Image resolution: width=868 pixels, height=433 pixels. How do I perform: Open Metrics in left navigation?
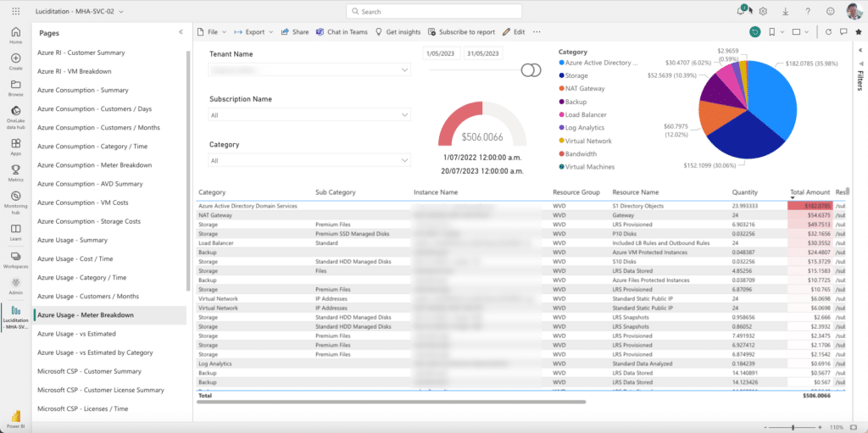point(15,173)
